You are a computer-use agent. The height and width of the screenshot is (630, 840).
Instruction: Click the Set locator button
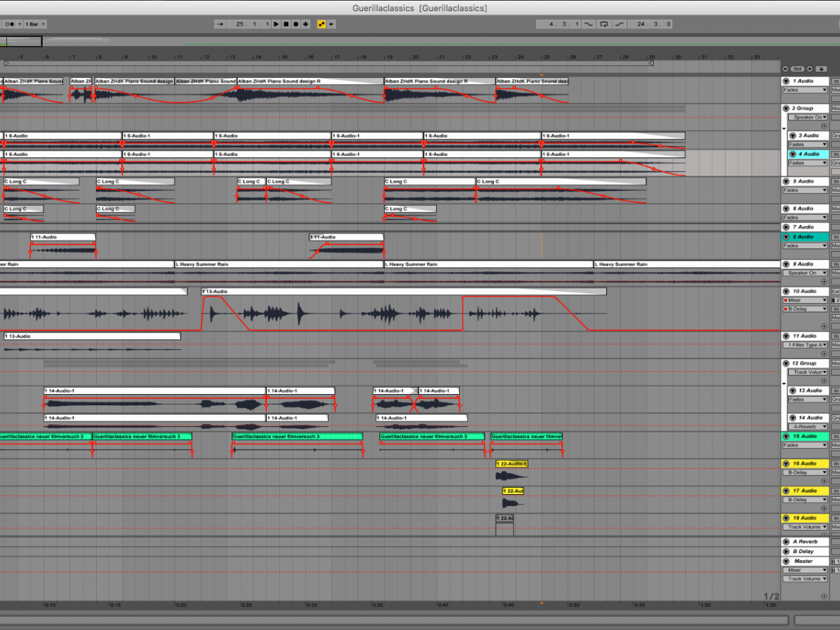coord(798,69)
